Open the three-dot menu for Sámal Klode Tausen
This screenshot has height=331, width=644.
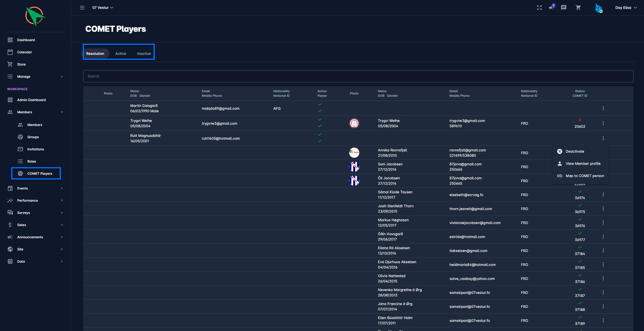pyautogui.click(x=603, y=195)
